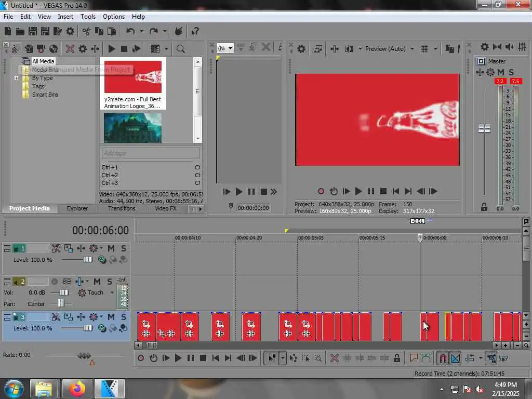Screen dimensions: 532x399
Task: Select the Smart Bins folder
Action: click(45, 95)
